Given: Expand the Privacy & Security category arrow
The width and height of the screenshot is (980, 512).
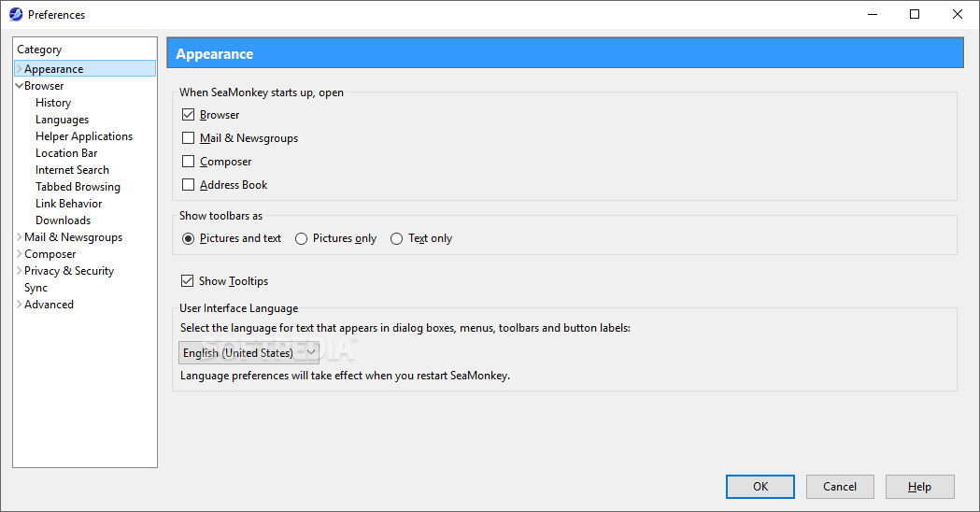Looking at the screenshot, I should click(x=20, y=271).
